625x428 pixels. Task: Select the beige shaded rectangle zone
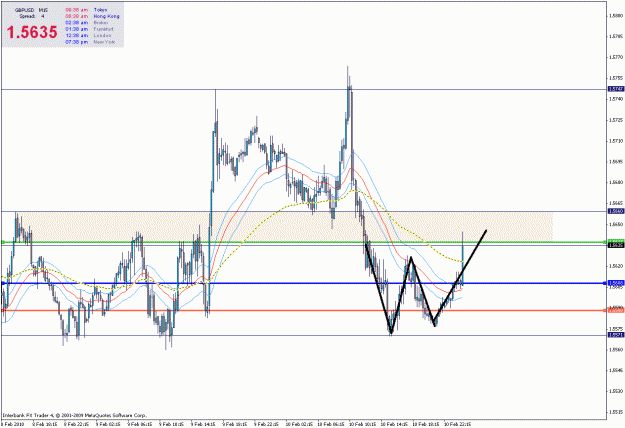coord(285,227)
